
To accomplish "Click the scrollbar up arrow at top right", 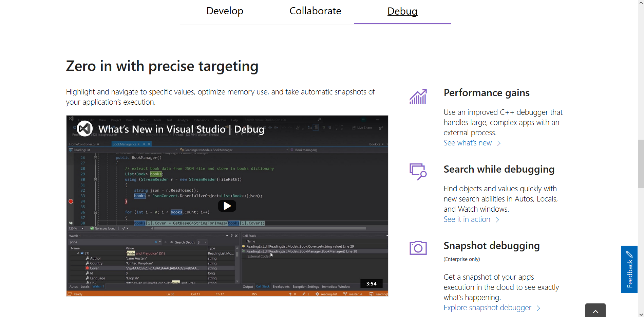I will [x=641, y=3].
